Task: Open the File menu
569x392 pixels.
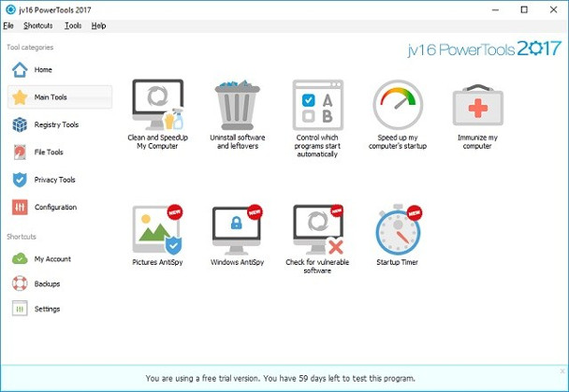Action: [8, 26]
